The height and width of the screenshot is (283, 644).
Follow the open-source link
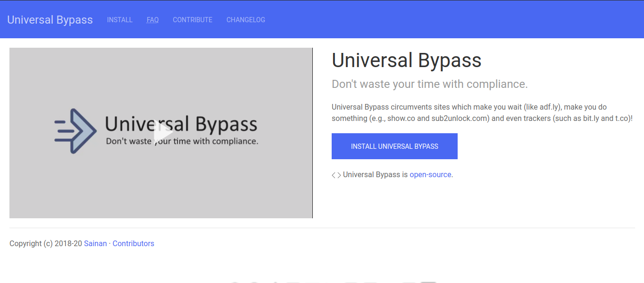430,174
